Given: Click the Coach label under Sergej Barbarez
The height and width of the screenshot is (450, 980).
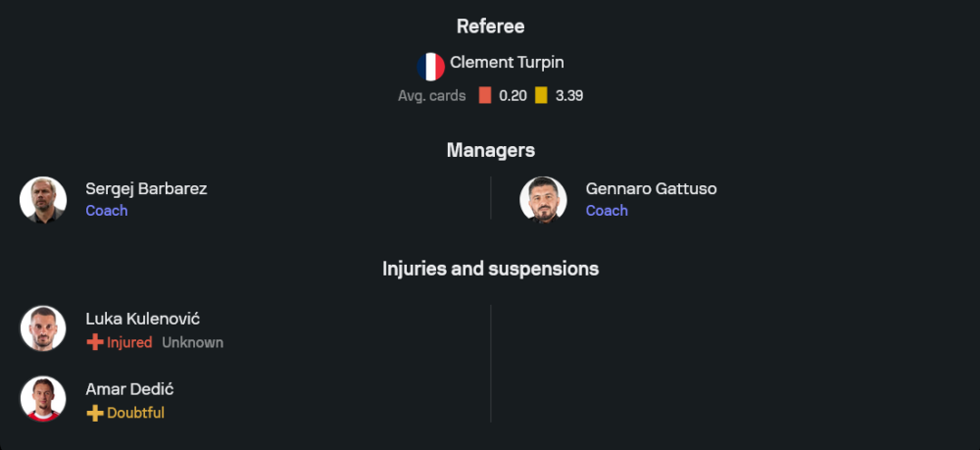Looking at the screenshot, I should tap(107, 211).
